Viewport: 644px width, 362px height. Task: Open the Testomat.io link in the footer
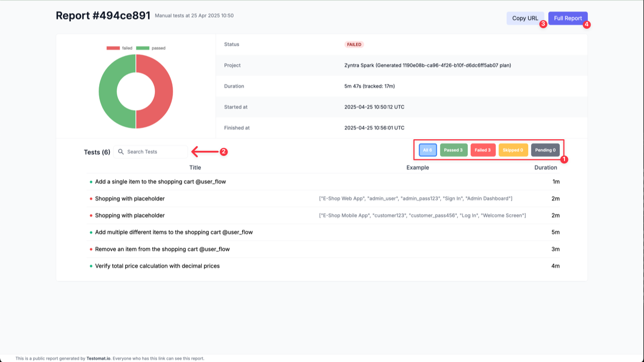tap(99, 358)
